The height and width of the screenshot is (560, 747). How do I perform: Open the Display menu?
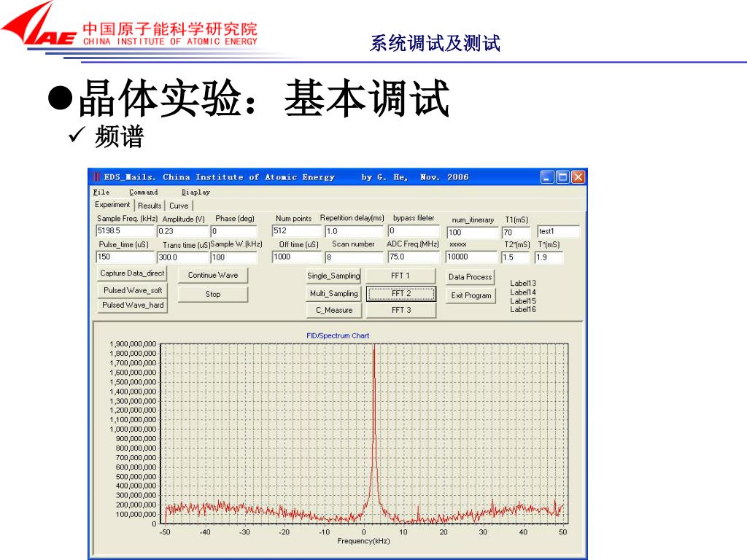click(196, 192)
